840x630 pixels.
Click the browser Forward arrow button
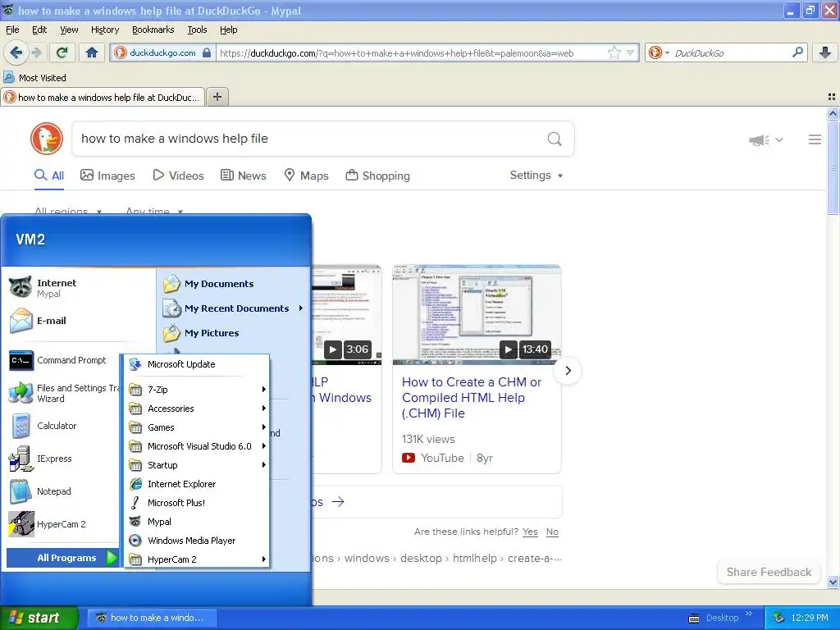tap(36, 52)
